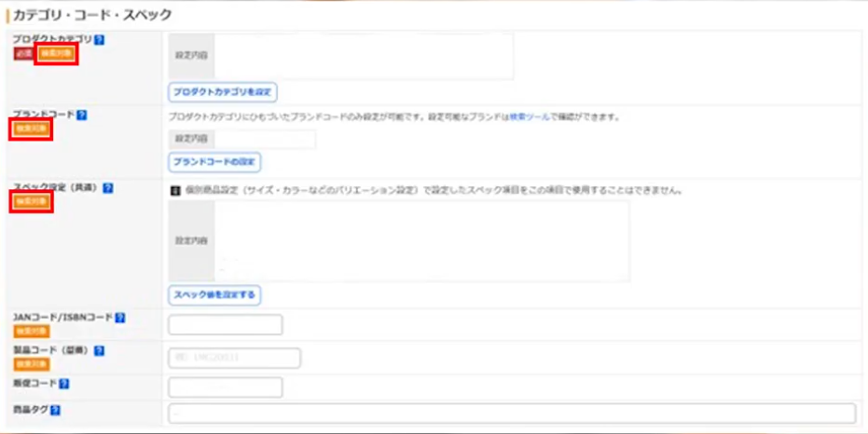Click the help icon beside プロダクトカテゴリ
Viewport: 868px width, 434px height.
[x=100, y=40]
